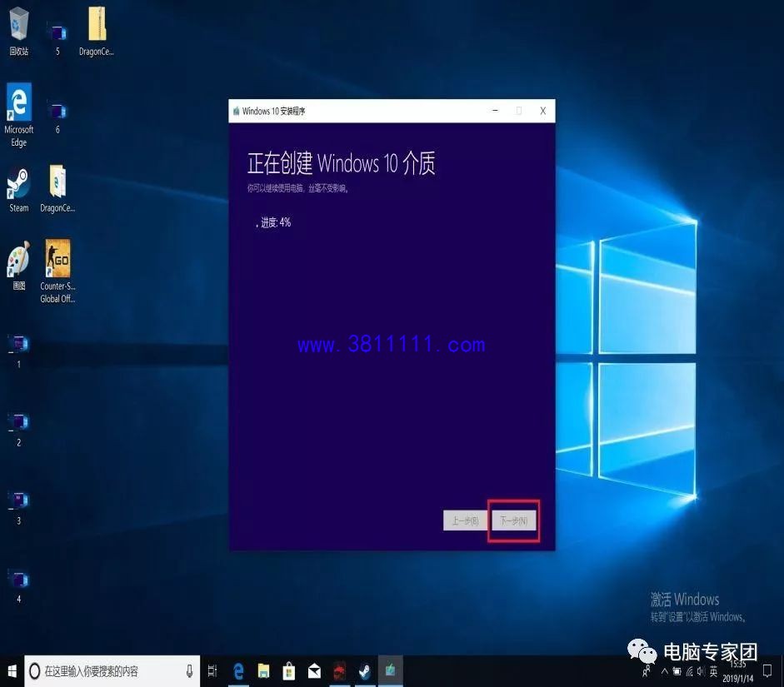Minimize the Windows 10 安装程序 window
The height and width of the screenshot is (687, 784).
496,111
